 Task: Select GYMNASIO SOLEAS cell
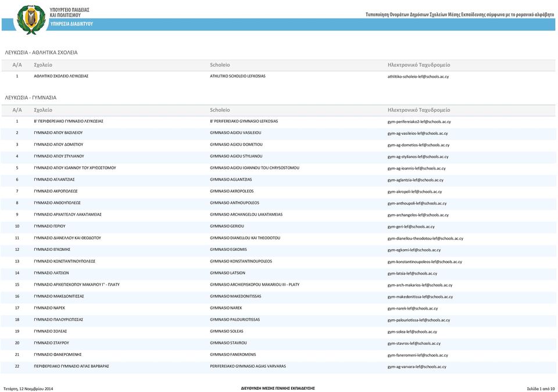[x=226, y=332]
